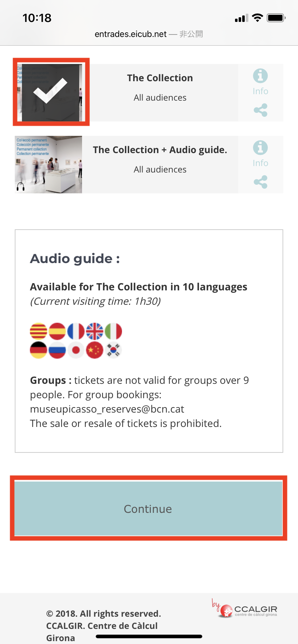This screenshot has height=644, width=298.
Task: Click the Russian flag icon
Action: click(57, 350)
